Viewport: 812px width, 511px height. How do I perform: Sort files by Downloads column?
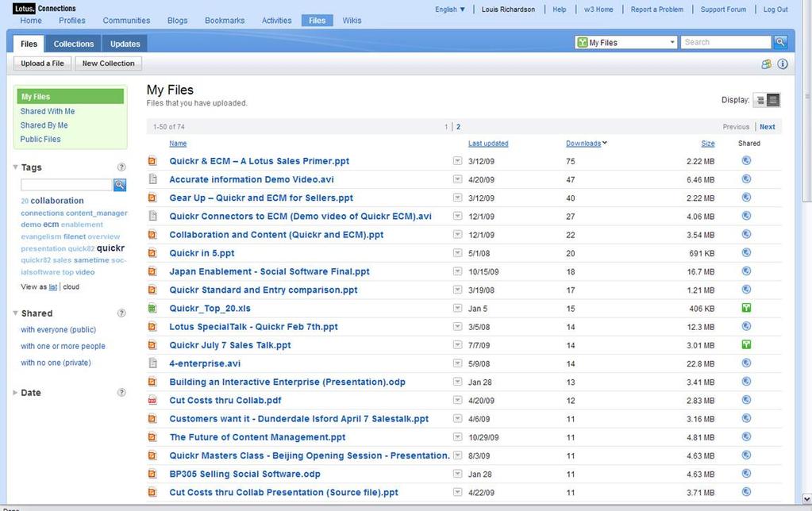pyautogui.click(x=583, y=144)
